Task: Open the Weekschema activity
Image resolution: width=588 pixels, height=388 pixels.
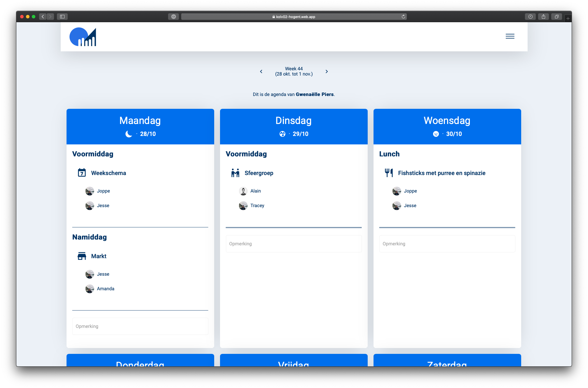Action: (109, 173)
